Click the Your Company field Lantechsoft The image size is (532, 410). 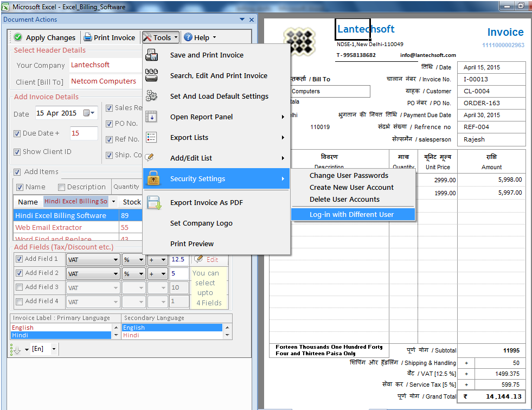coord(105,65)
